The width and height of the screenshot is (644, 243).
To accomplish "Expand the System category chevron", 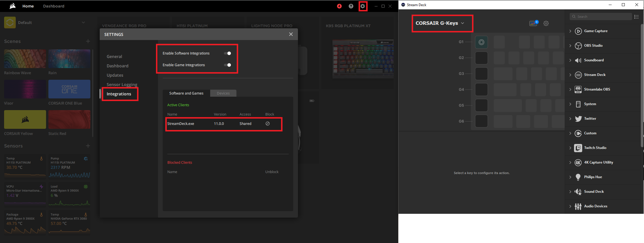I will (x=570, y=104).
